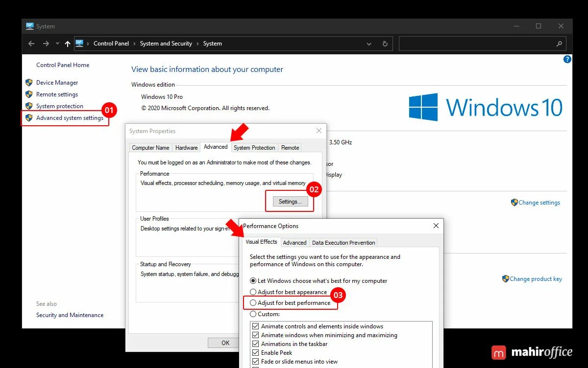Select the Advanced tab in System Properties
This screenshot has height=368, width=588.
216,147
